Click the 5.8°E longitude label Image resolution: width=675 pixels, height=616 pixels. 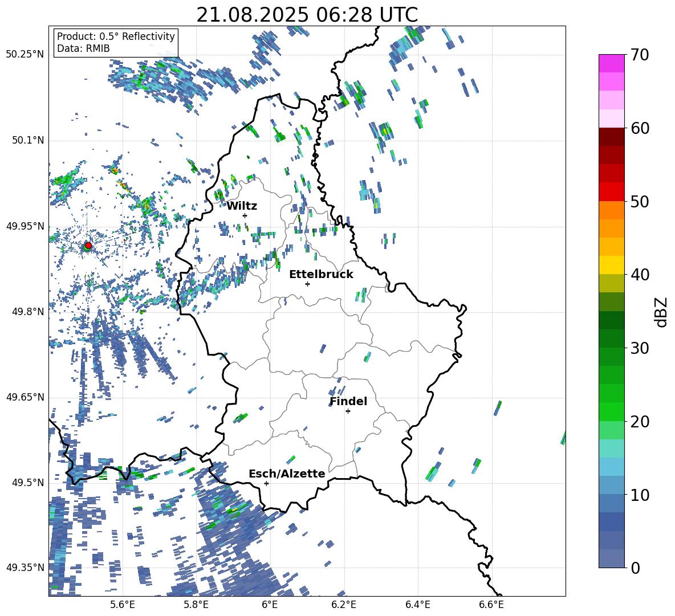click(196, 605)
